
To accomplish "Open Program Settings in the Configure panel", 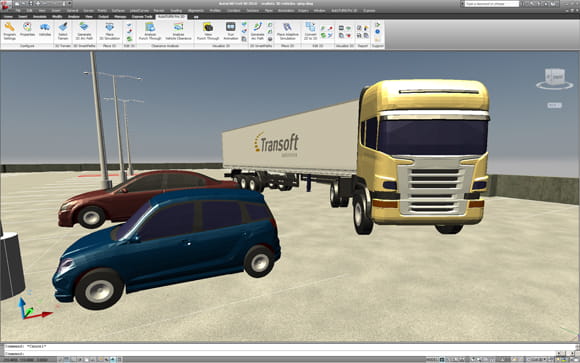I will [x=10, y=31].
